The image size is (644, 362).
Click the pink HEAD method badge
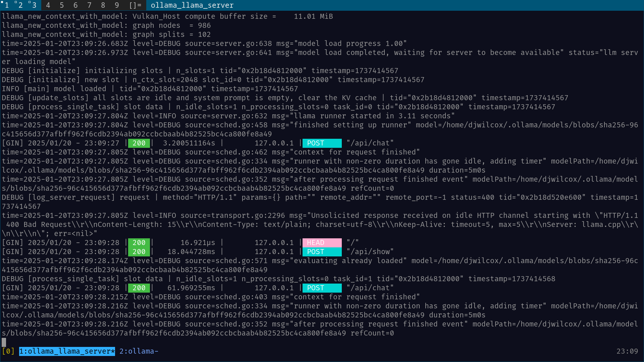pos(322,242)
